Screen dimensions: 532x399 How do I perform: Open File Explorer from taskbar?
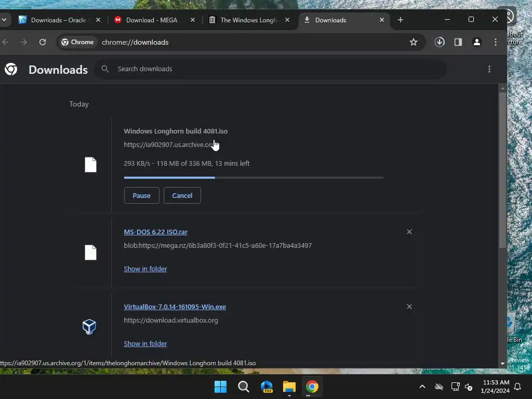289,387
